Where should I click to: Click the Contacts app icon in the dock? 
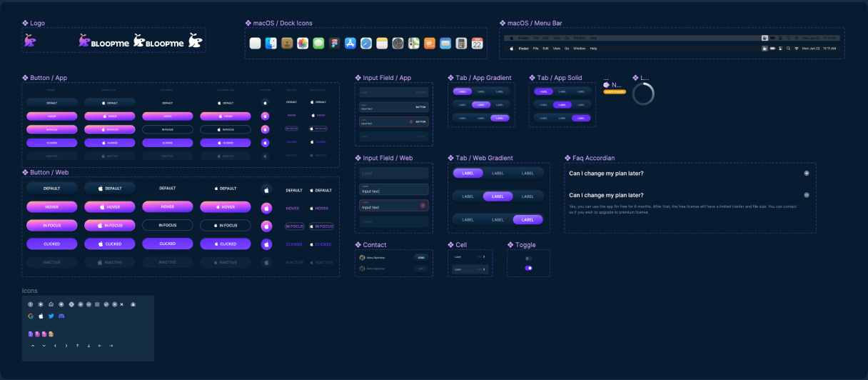tap(287, 44)
